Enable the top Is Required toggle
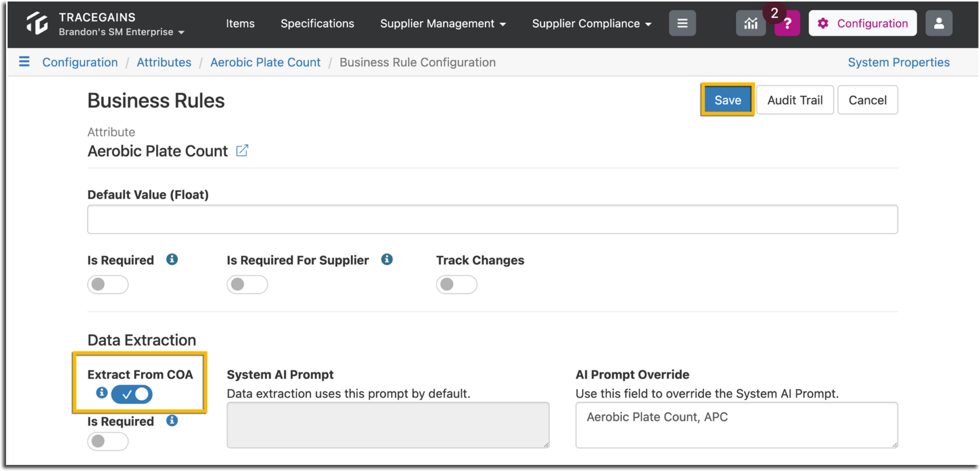The image size is (980, 471). 108,284
